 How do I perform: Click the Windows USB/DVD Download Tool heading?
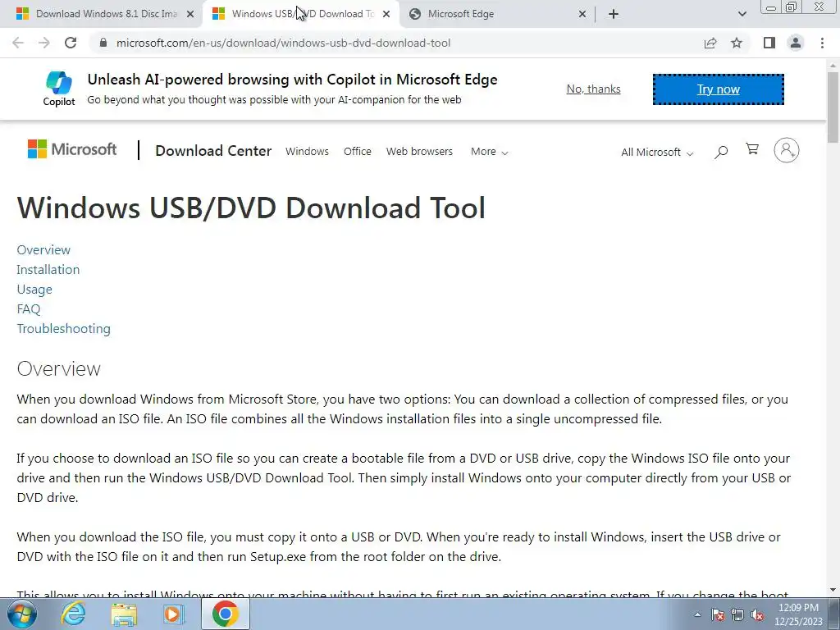[251, 208]
